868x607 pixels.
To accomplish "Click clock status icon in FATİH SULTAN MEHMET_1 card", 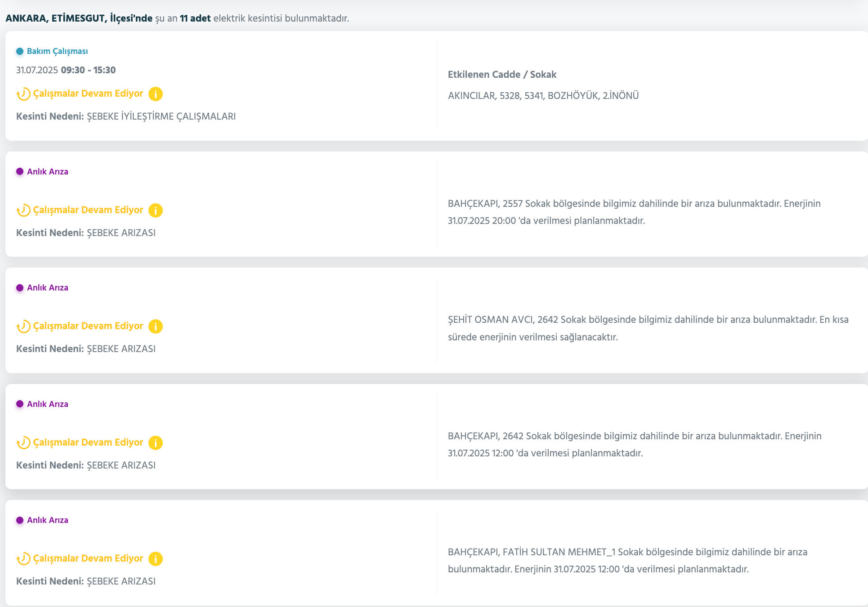I will (x=23, y=559).
